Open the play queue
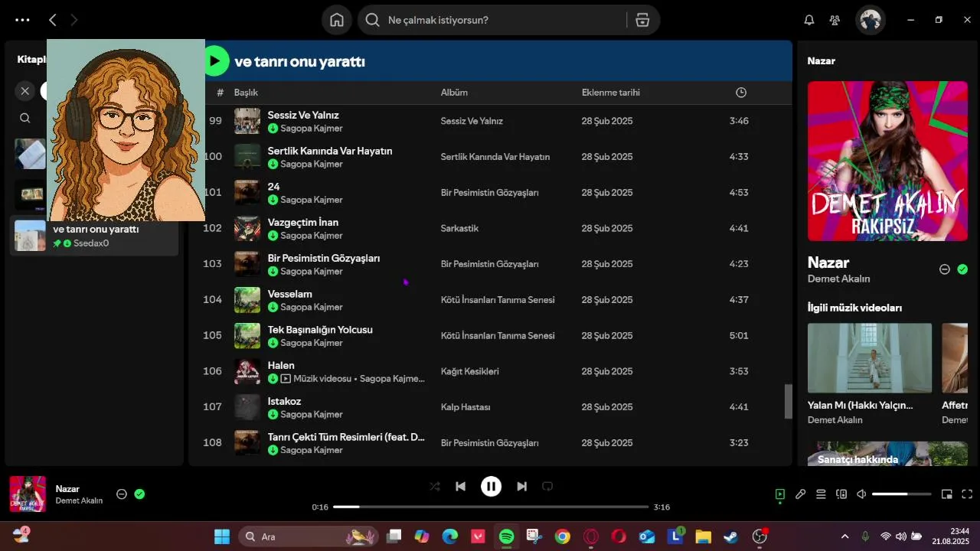 821,494
